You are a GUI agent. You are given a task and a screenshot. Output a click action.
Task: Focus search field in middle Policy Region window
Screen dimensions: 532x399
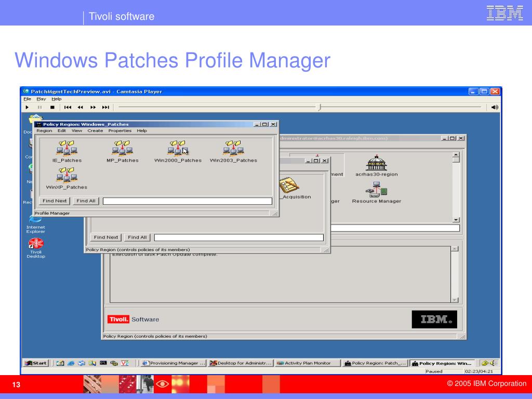pos(239,237)
